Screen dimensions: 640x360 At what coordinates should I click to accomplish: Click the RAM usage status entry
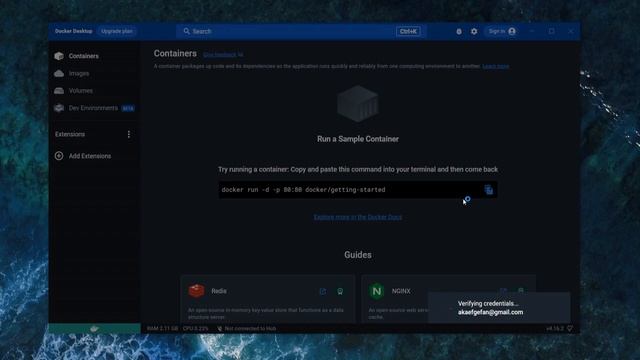(162, 329)
